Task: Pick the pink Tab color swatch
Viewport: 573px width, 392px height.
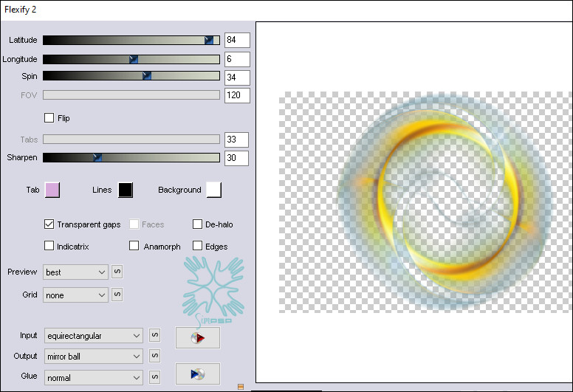Action: click(52, 190)
